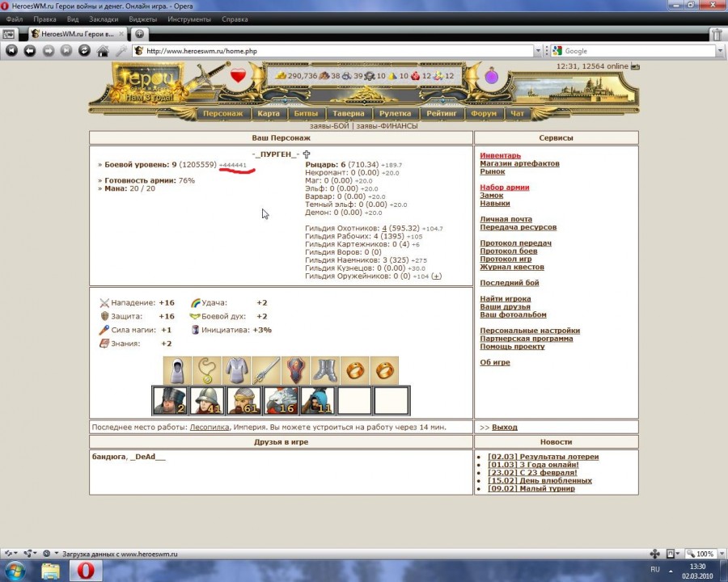Open the Лесопилка workplace link
The height and width of the screenshot is (582, 728).
pos(210,428)
